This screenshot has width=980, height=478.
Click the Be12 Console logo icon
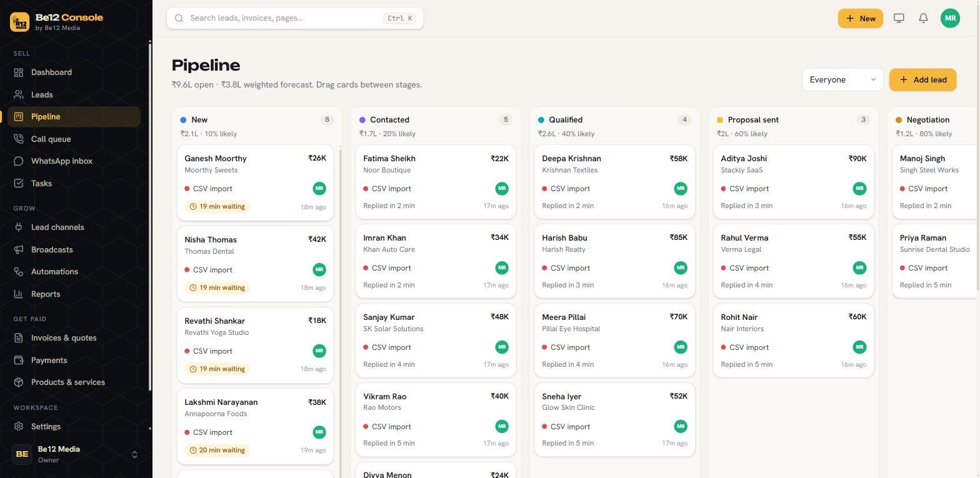20,22
